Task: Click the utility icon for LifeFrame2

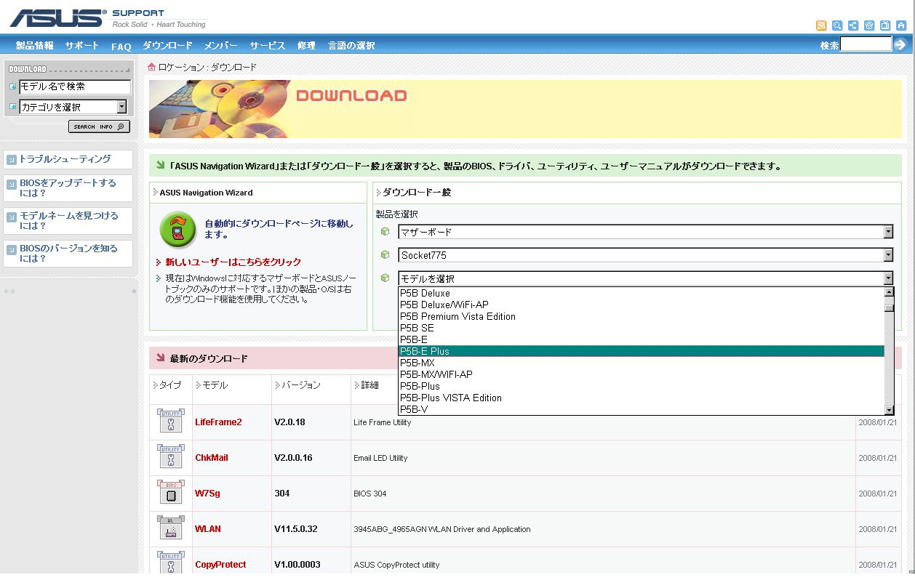Action: tap(171, 422)
